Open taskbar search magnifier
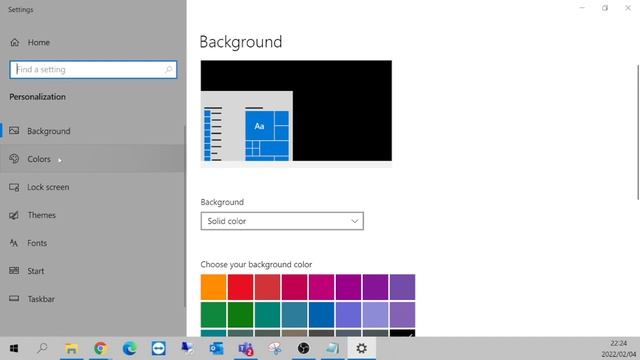 click(x=42, y=349)
